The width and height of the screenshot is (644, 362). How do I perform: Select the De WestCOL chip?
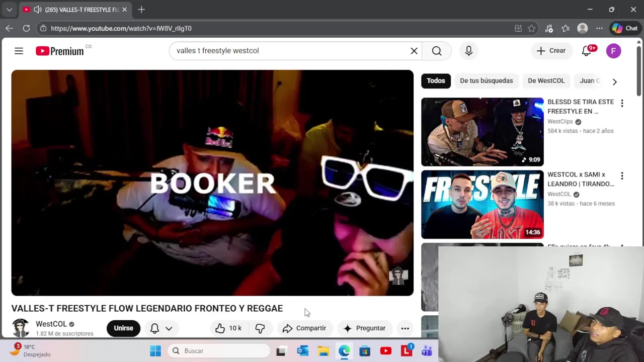(546, 81)
